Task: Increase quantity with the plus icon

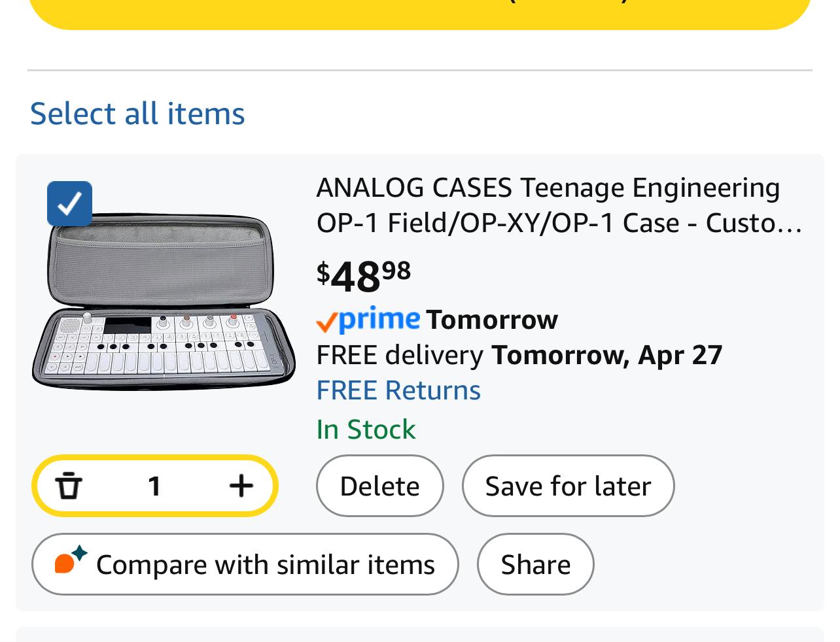Action: click(x=241, y=486)
